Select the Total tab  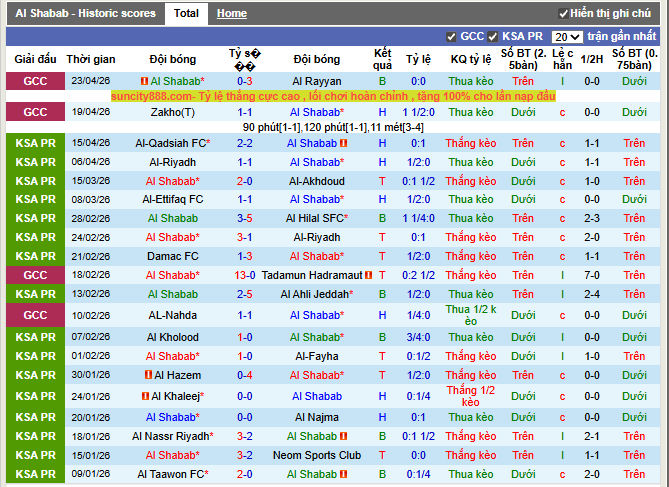(185, 13)
